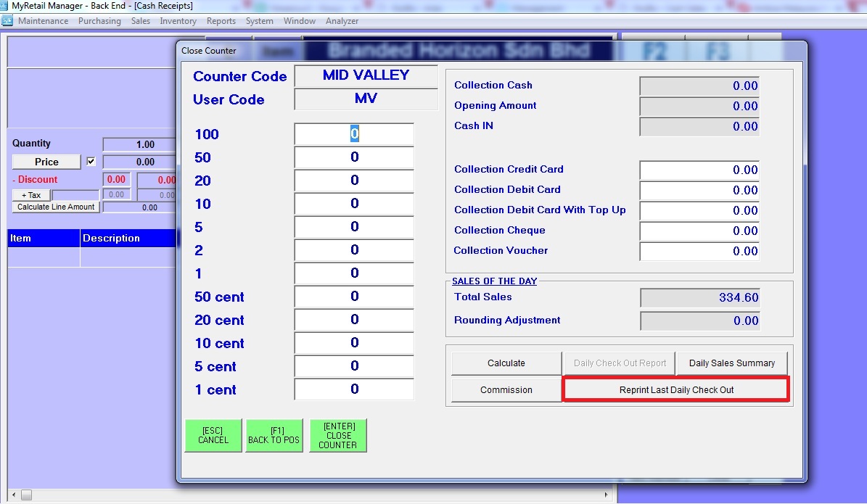Open the Inventory menu
Image resolution: width=867 pixels, height=504 pixels.
pyautogui.click(x=178, y=21)
